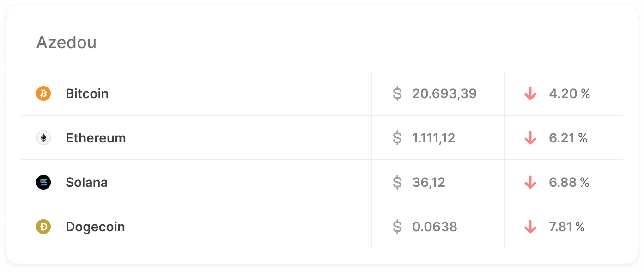Click the Dogecoin currency icon
This screenshot has height=272, width=644.
pos(43,227)
